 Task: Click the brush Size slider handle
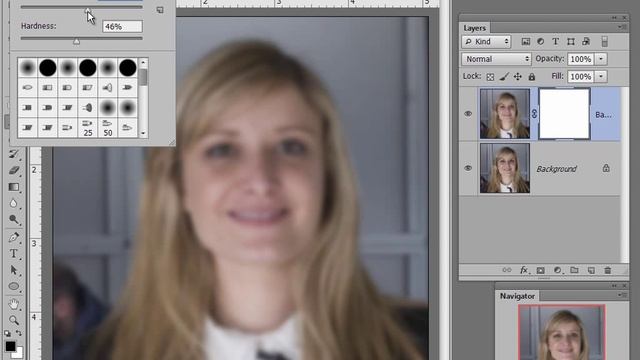point(88,10)
